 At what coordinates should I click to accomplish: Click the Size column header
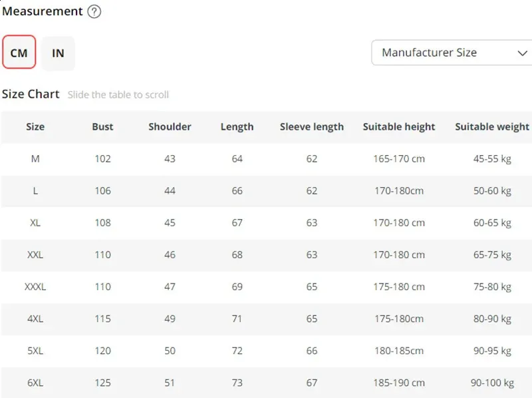point(35,126)
